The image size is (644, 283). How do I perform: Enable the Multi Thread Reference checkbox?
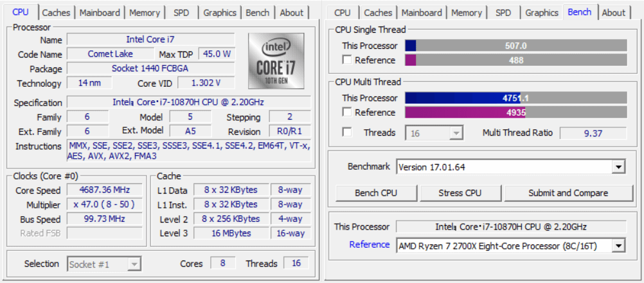347,112
